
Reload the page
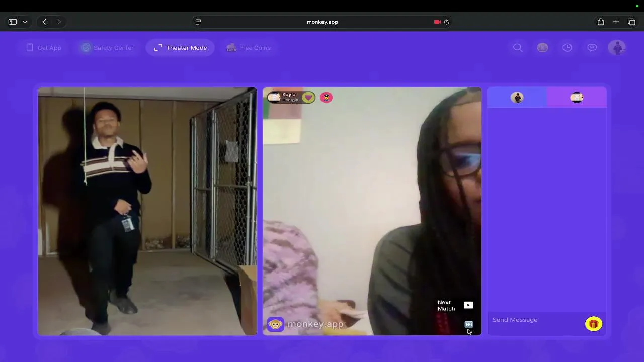tap(446, 22)
